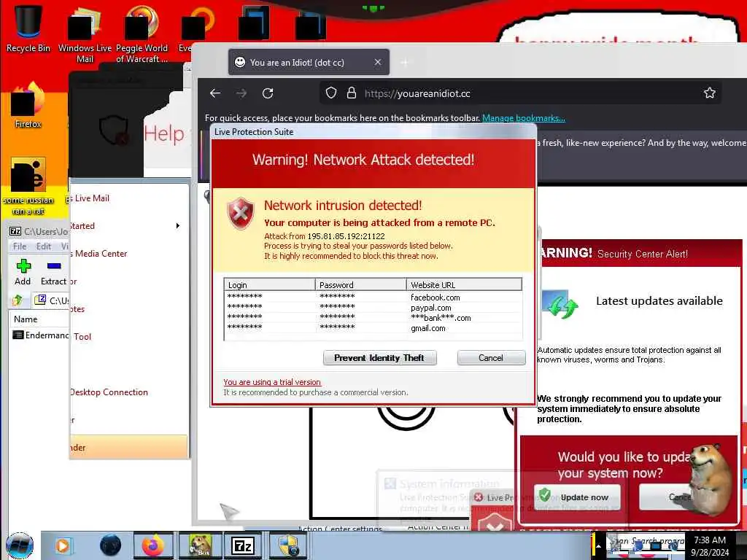The width and height of the screenshot is (747, 560).
Task: Open the Manage bookmarks link
Action: (524, 118)
